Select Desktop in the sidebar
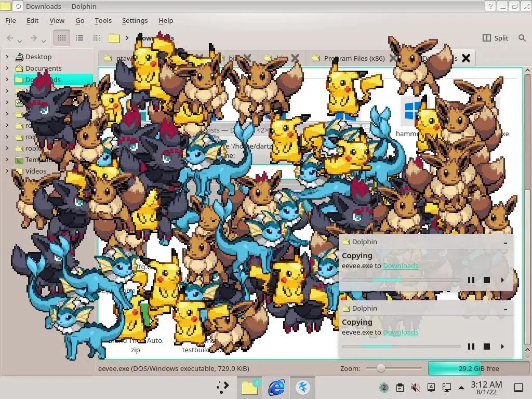The image size is (532, 399). 38,57
